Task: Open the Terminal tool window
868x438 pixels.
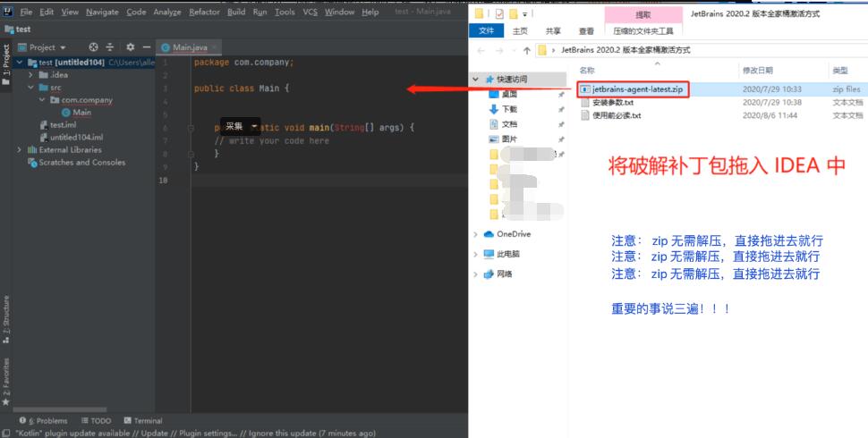Action: pyautogui.click(x=143, y=421)
